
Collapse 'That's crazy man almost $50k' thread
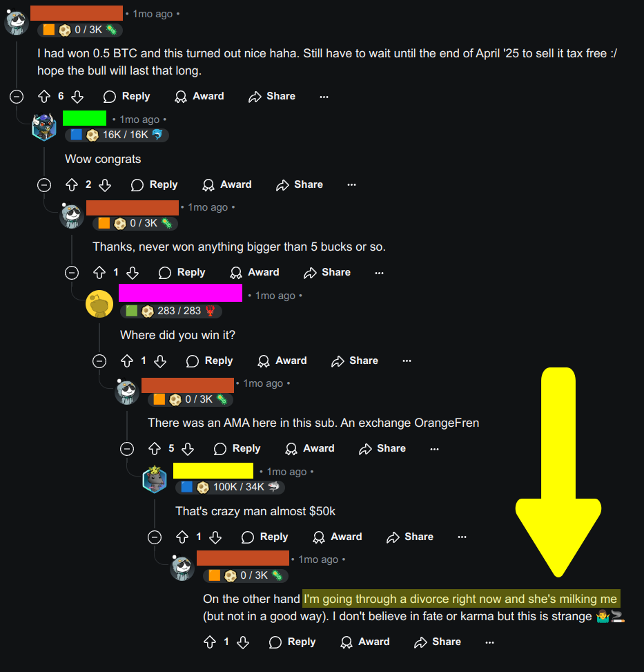pos(155,537)
